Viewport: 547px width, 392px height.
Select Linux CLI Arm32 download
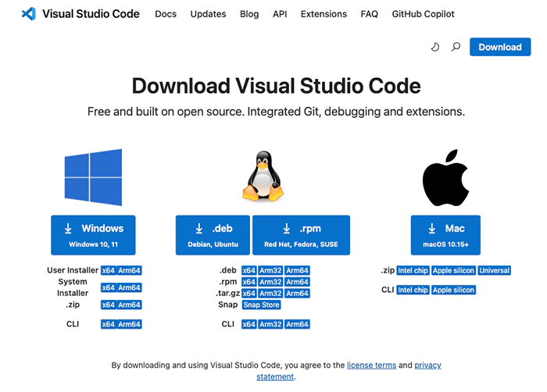click(270, 324)
